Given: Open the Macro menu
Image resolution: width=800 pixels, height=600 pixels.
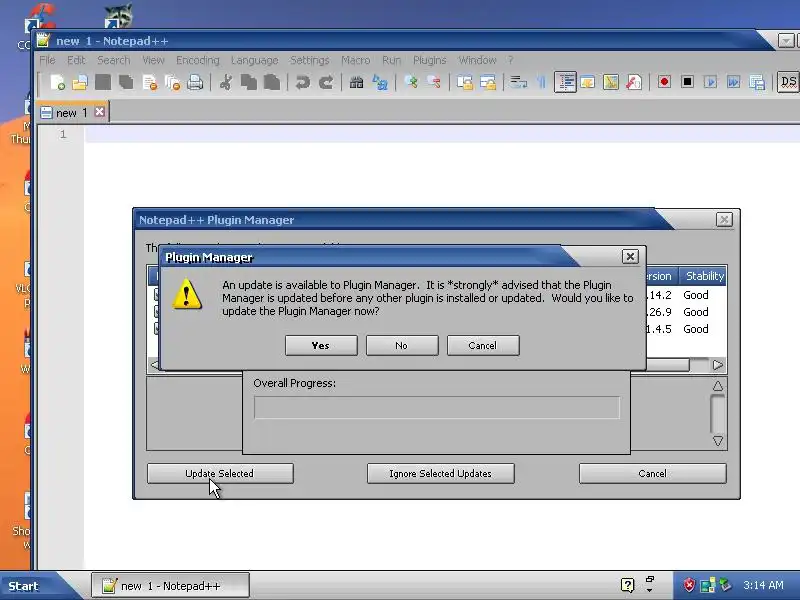Looking at the screenshot, I should click(x=356, y=60).
